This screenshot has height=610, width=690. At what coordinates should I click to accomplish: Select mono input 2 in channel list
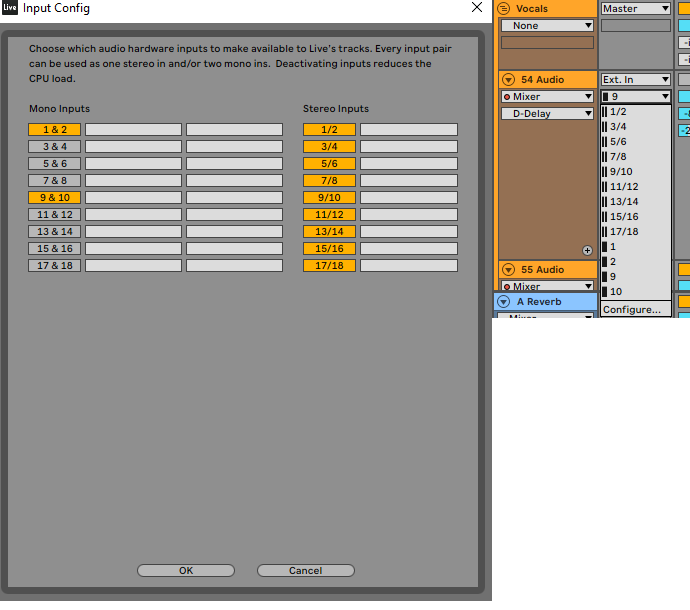coord(636,261)
